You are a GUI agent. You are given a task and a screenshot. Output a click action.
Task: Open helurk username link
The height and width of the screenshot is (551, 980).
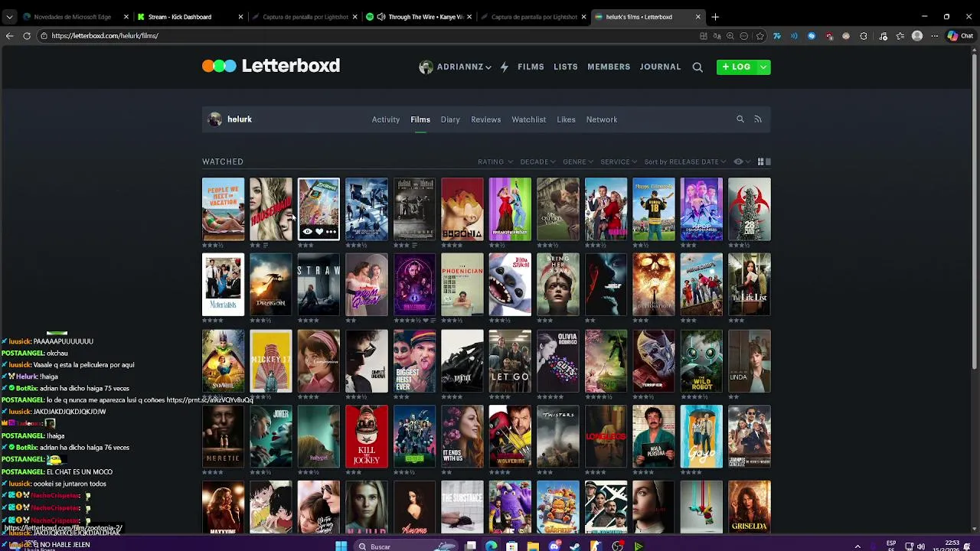pyautogui.click(x=240, y=119)
